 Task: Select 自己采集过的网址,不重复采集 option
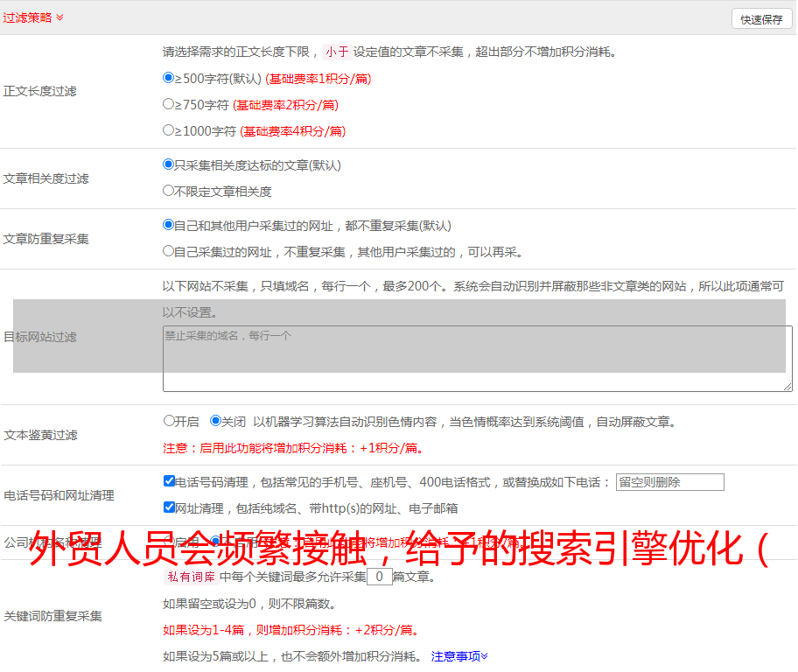click(x=169, y=251)
